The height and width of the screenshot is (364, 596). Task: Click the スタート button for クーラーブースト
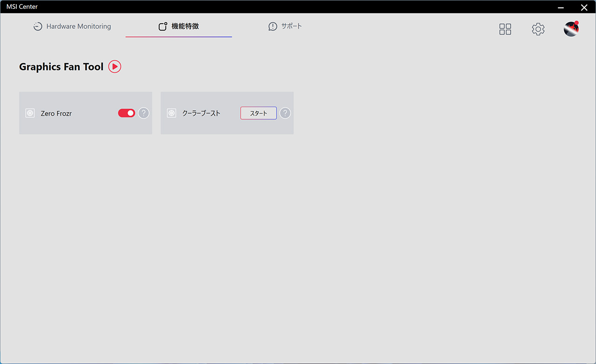point(258,113)
